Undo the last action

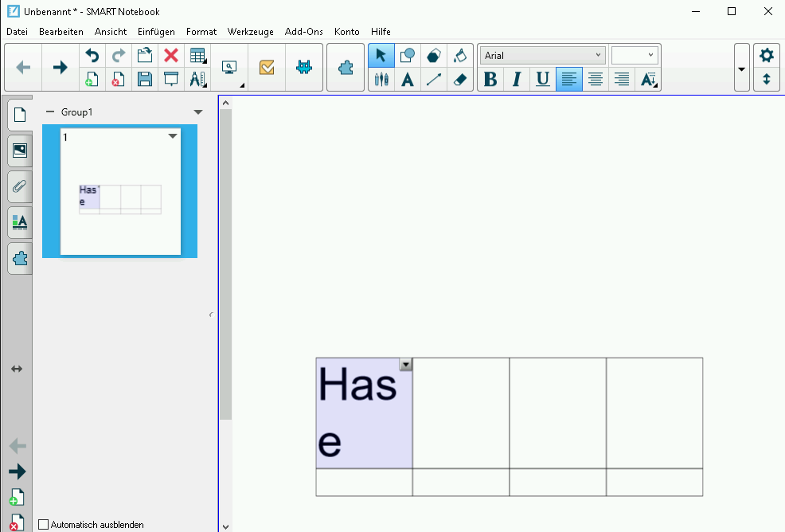click(92, 56)
